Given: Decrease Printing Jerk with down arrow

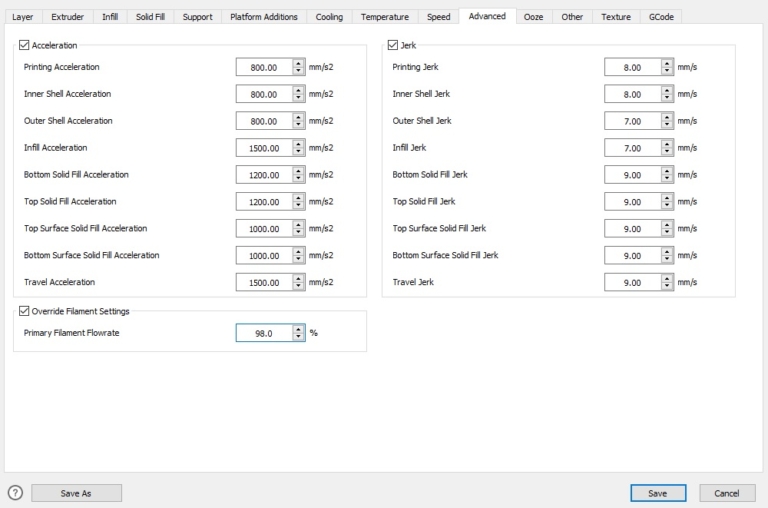Looking at the screenshot, I should (666, 71).
